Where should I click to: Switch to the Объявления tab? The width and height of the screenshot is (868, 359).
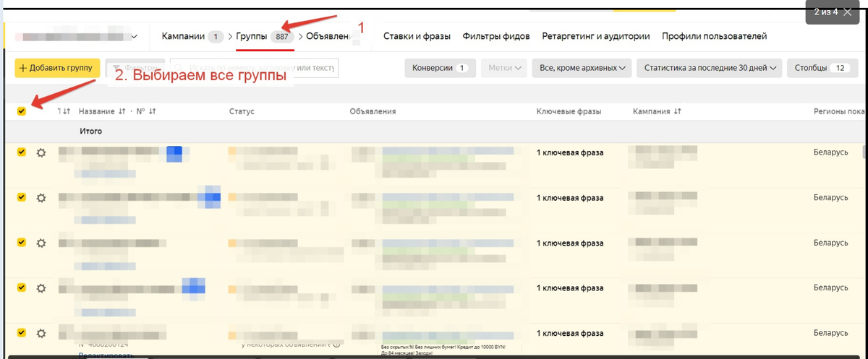coord(328,36)
